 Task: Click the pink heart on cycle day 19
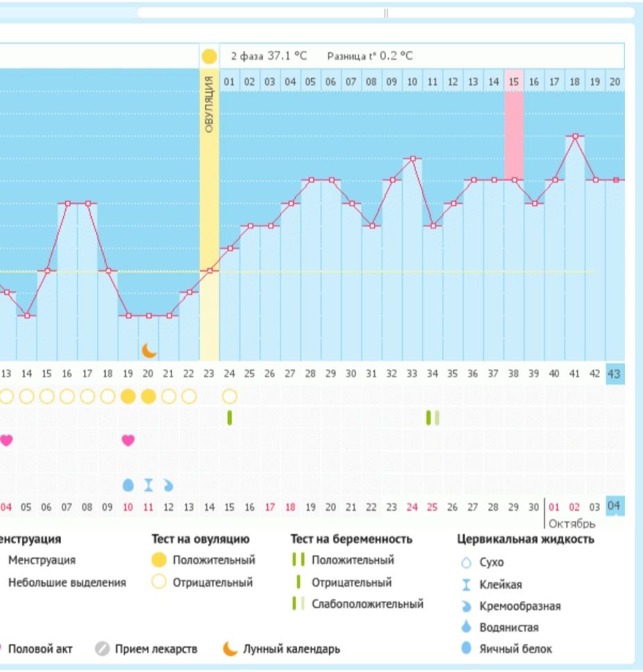tap(128, 440)
